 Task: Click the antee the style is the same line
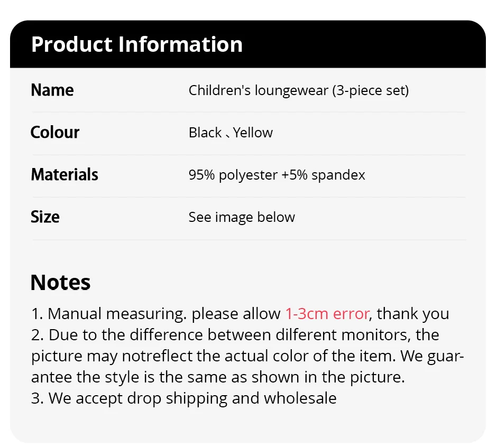coord(218,377)
